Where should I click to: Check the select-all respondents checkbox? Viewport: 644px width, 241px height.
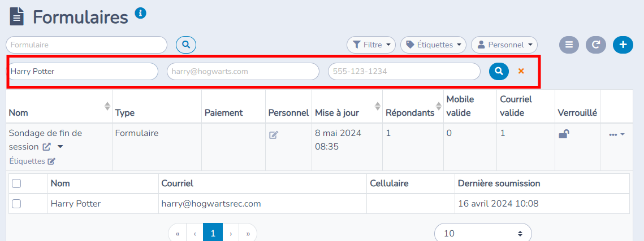[16, 183]
